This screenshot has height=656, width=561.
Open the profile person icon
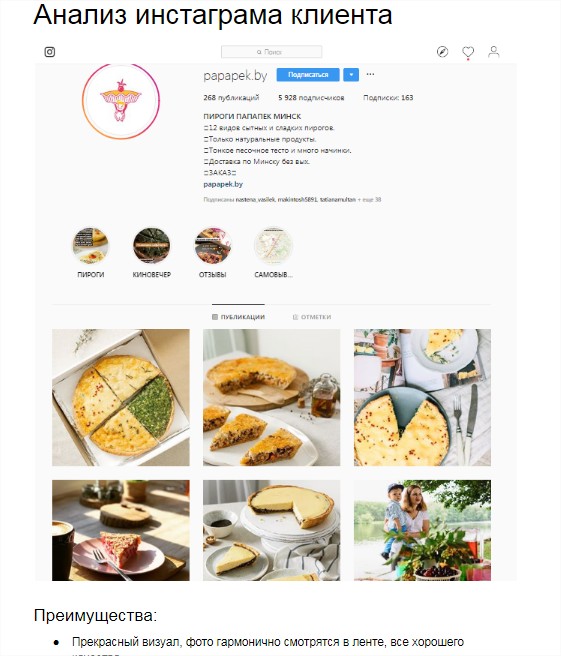(494, 52)
